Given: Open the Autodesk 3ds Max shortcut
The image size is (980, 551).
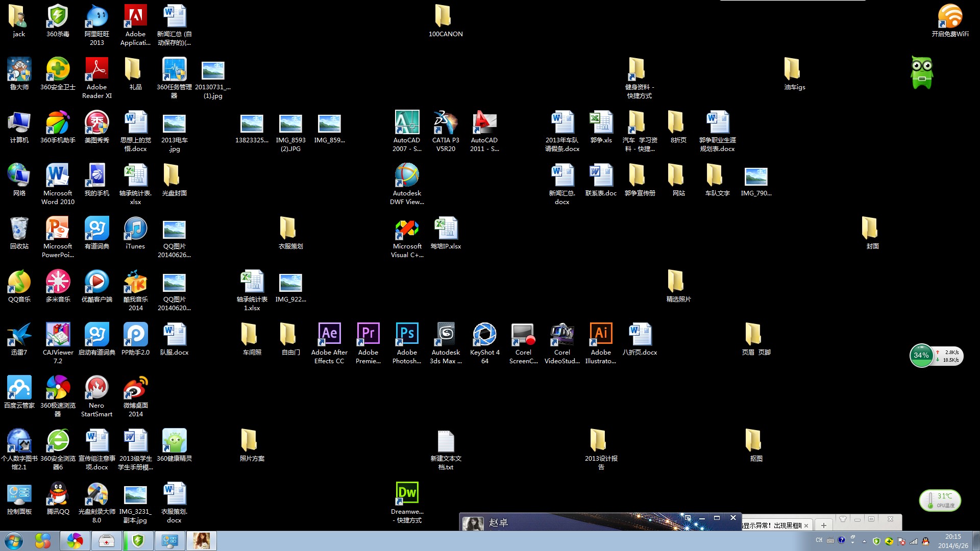Looking at the screenshot, I should click(x=446, y=343).
